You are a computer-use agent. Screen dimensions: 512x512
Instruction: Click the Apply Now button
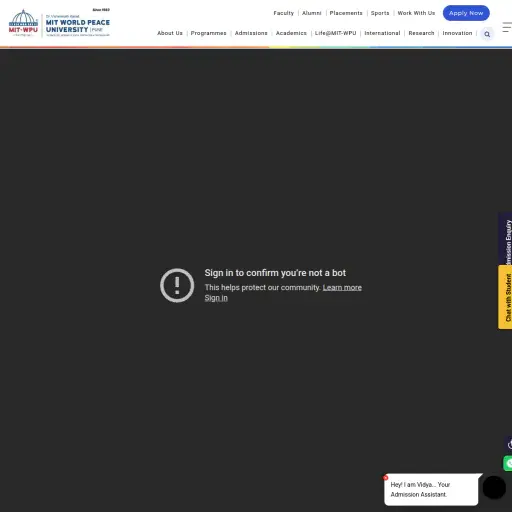tap(466, 13)
